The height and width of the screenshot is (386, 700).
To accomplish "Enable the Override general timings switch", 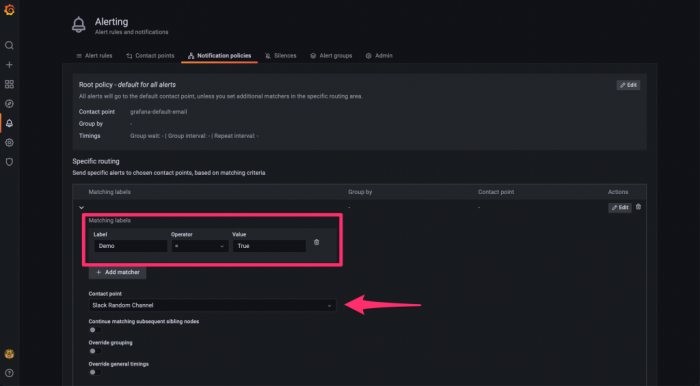I will tap(95, 372).
